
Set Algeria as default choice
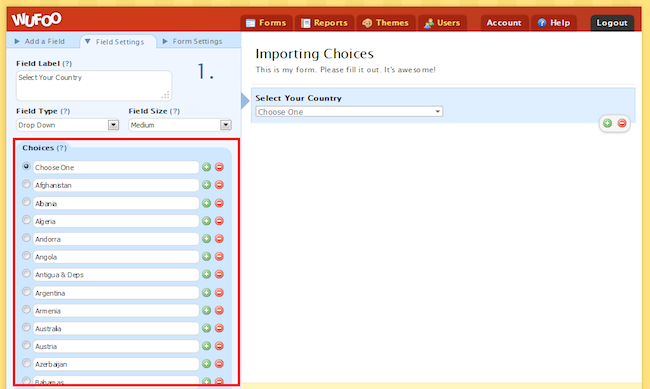(x=27, y=219)
